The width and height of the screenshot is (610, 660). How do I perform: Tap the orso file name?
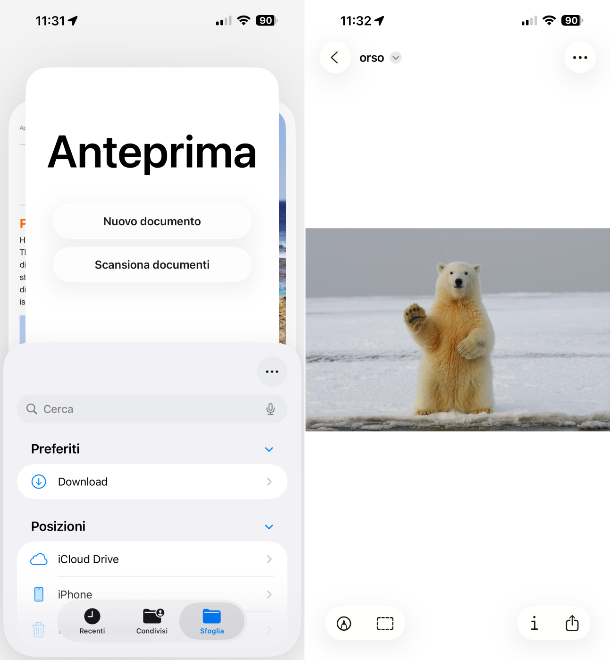pyautogui.click(x=372, y=58)
